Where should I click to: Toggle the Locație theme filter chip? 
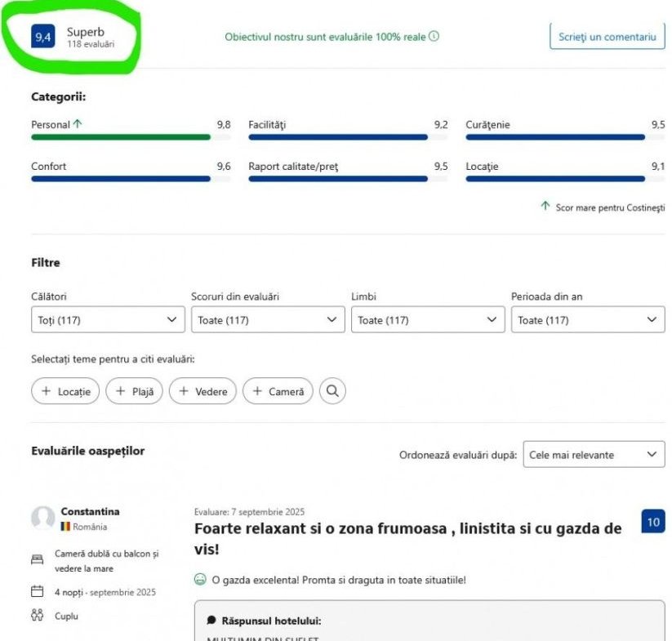point(65,391)
